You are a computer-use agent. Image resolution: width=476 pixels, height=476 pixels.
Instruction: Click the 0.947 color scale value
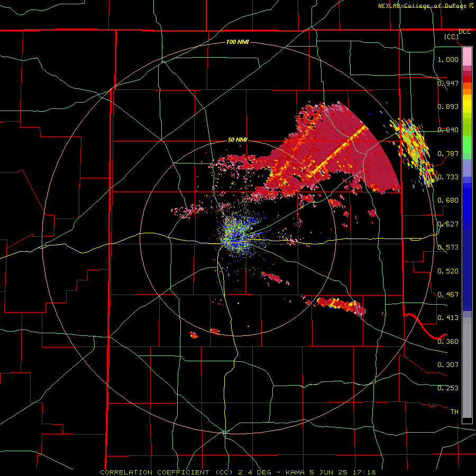click(448, 83)
